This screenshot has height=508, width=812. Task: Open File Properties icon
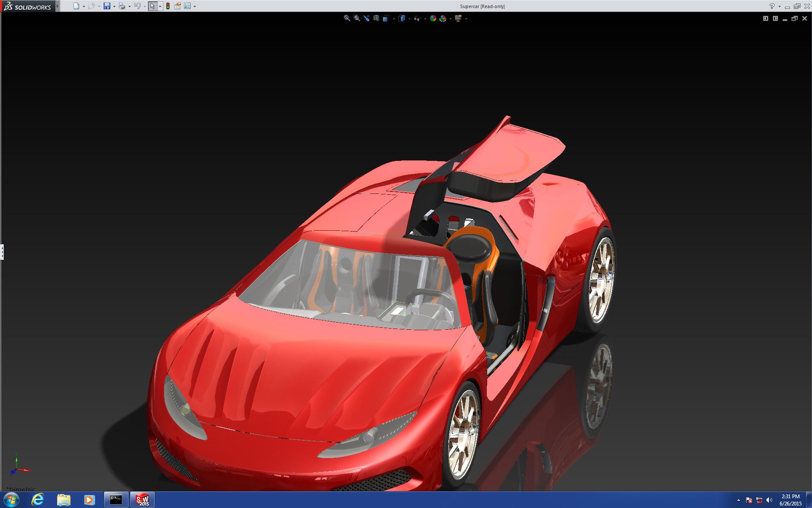coord(178,6)
